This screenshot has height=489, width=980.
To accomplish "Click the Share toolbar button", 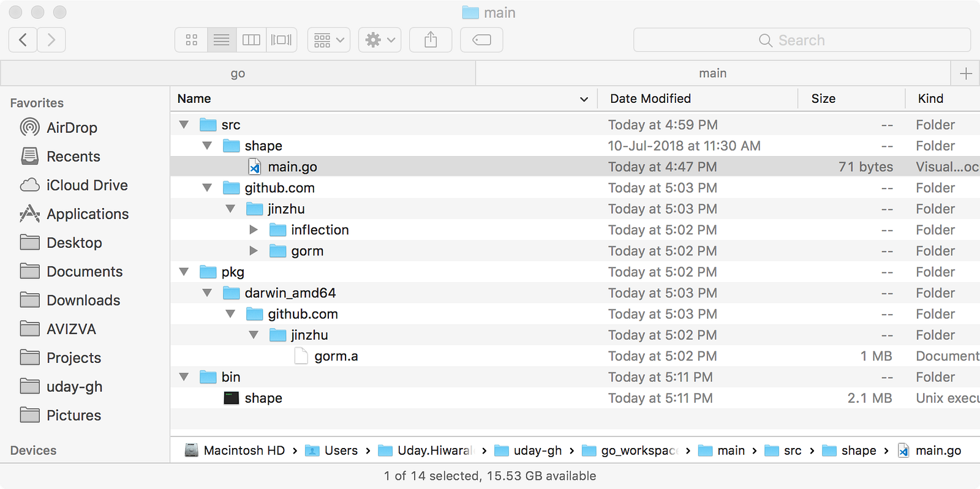I will coord(431,40).
